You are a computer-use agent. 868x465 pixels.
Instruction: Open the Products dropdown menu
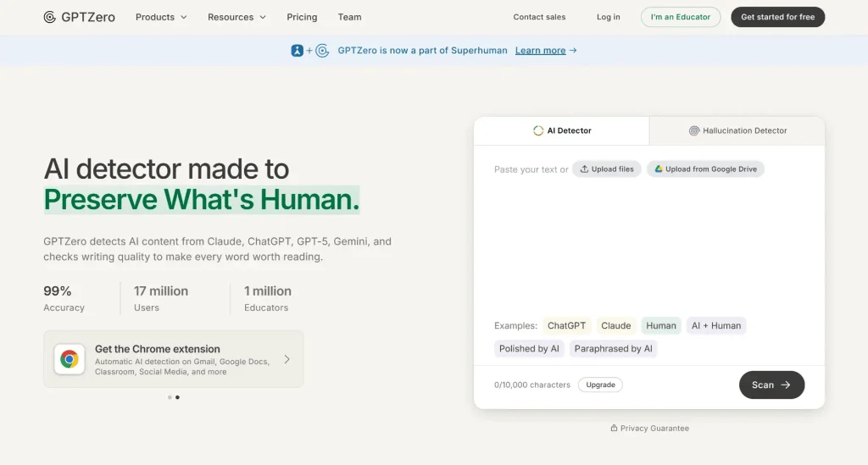(x=161, y=17)
